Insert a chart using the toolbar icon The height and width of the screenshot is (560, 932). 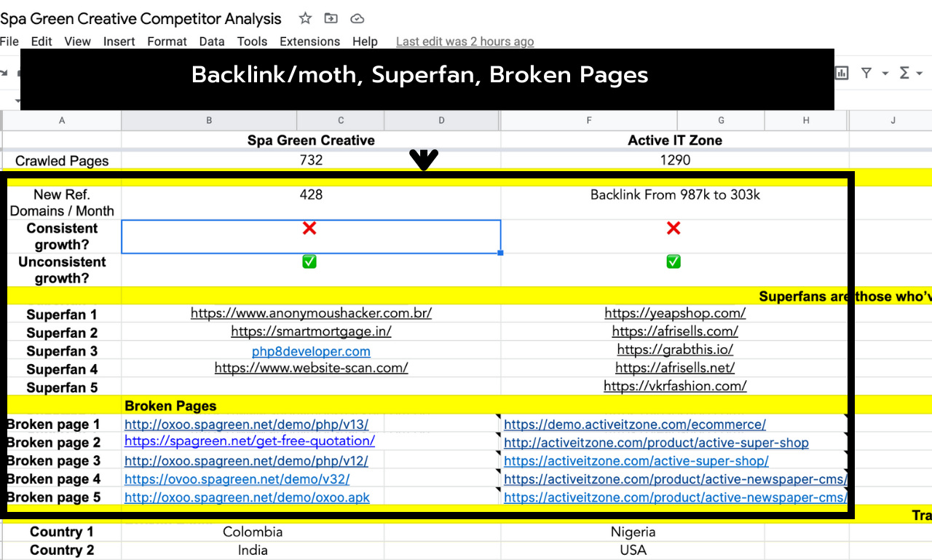pyautogui.click(x=841, y=73)
